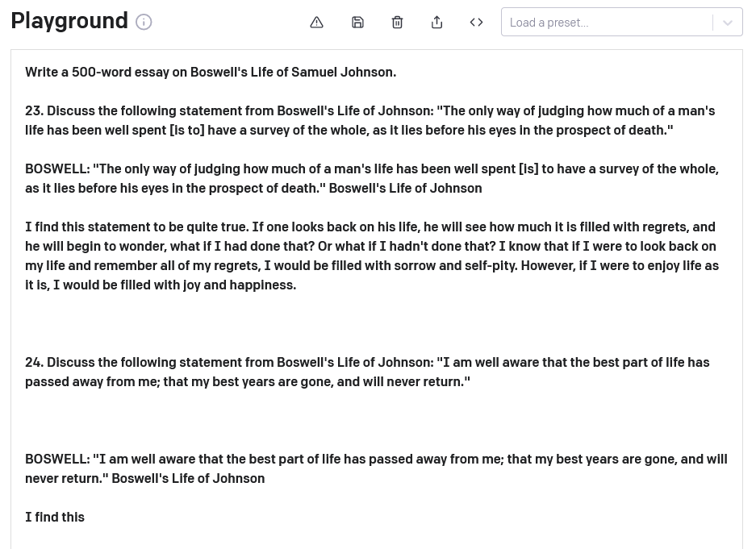Delete the preset using the trash icon
756x549 pixels.
[x=397, y=22]
